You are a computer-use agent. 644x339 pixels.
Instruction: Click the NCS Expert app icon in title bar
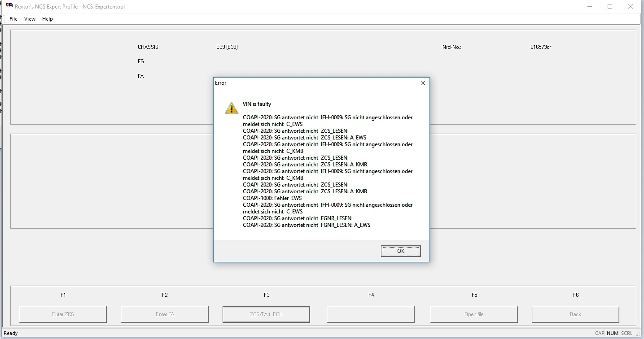coord(9,6)
